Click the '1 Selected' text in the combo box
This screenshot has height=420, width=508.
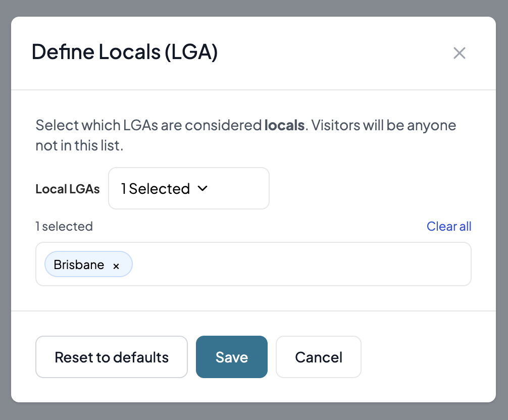point(156,189)
